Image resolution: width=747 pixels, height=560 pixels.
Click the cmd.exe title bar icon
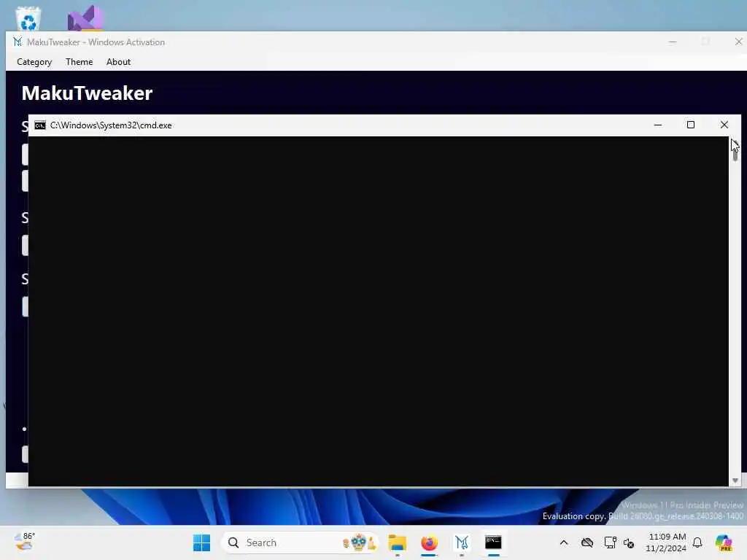[40, 125]
